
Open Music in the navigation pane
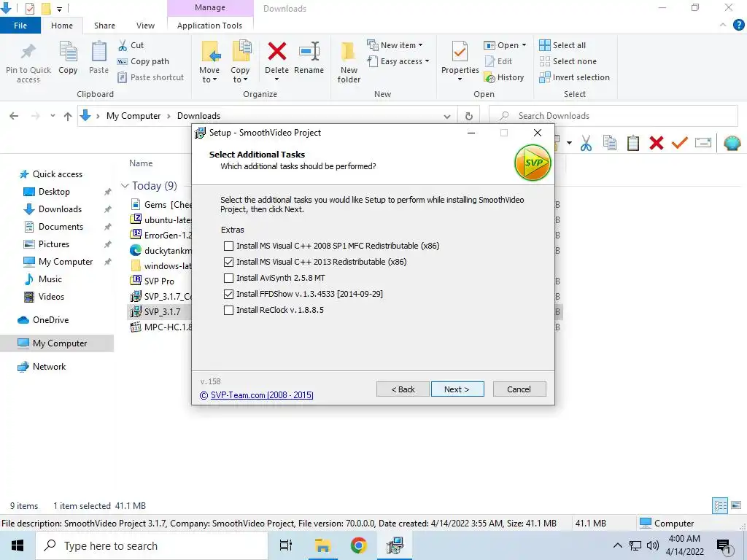click(50, 279)
